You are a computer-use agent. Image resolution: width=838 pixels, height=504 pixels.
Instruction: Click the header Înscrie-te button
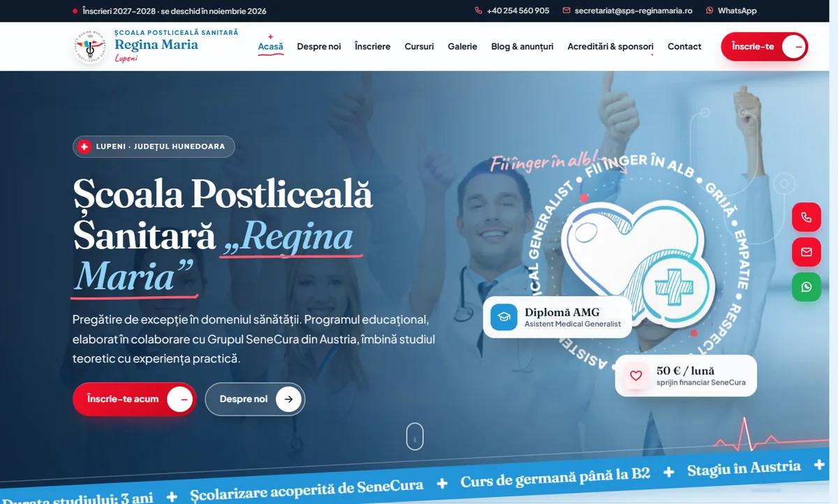pos(765,47)
